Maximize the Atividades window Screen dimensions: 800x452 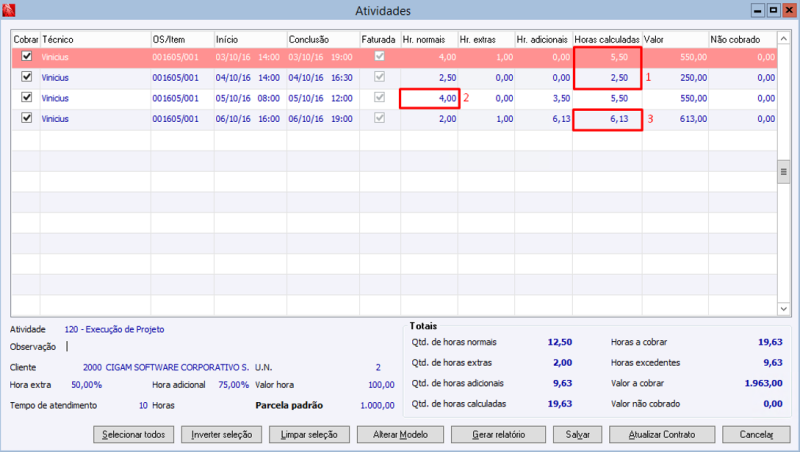point(773,10)
